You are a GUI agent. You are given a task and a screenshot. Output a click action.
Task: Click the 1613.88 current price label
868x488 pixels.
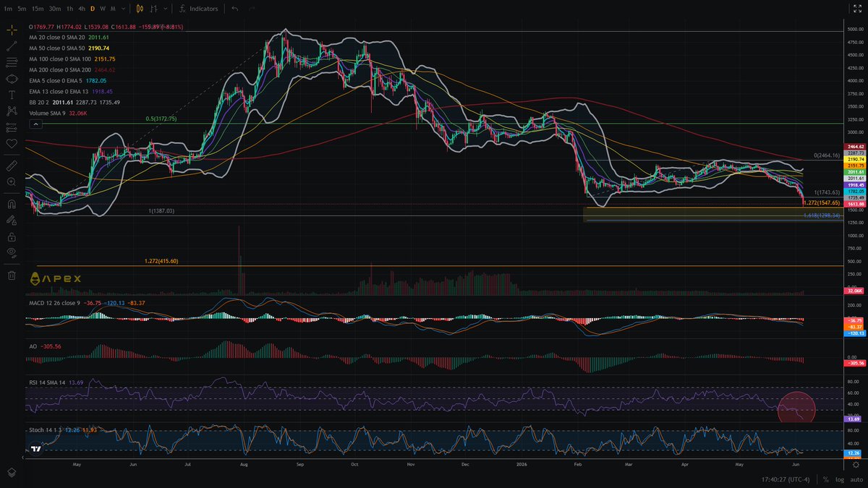[x=854, y=205]
